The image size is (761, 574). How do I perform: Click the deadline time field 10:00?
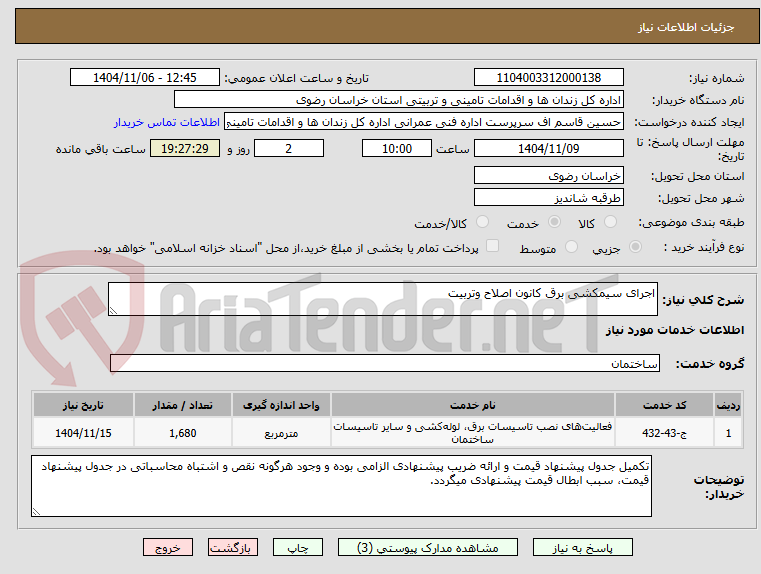pos(397,148)
